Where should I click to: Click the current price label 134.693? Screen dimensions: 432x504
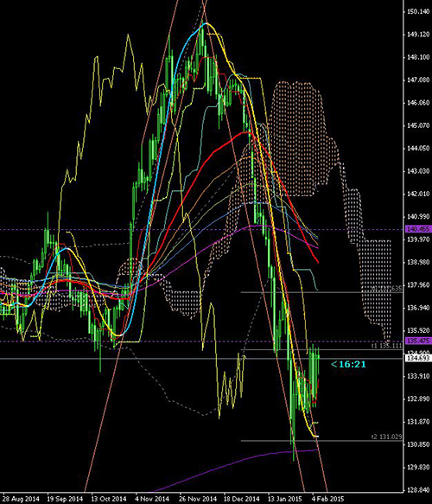click(x=418, y=358)
